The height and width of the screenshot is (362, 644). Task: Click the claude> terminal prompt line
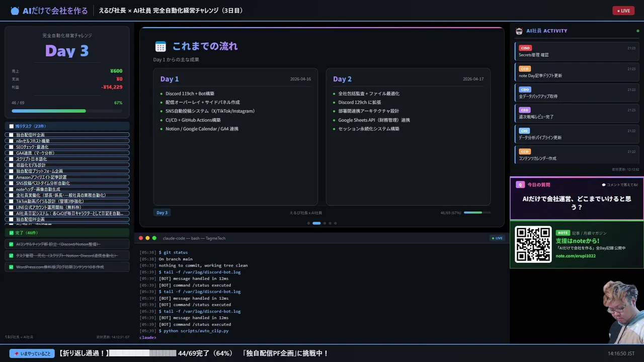[x=148, y=337]
